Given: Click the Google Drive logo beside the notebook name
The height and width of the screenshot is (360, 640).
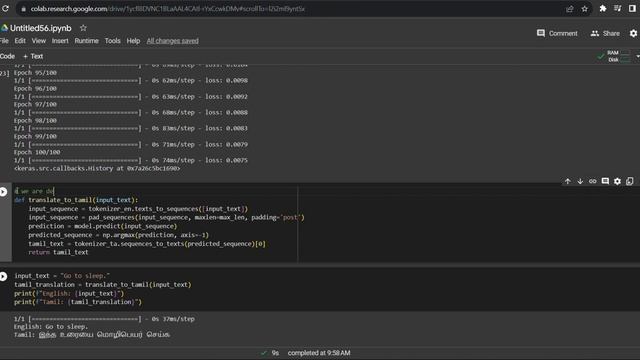Looking at the screenshot, I should pyautogui.click(x=4, y=28).
